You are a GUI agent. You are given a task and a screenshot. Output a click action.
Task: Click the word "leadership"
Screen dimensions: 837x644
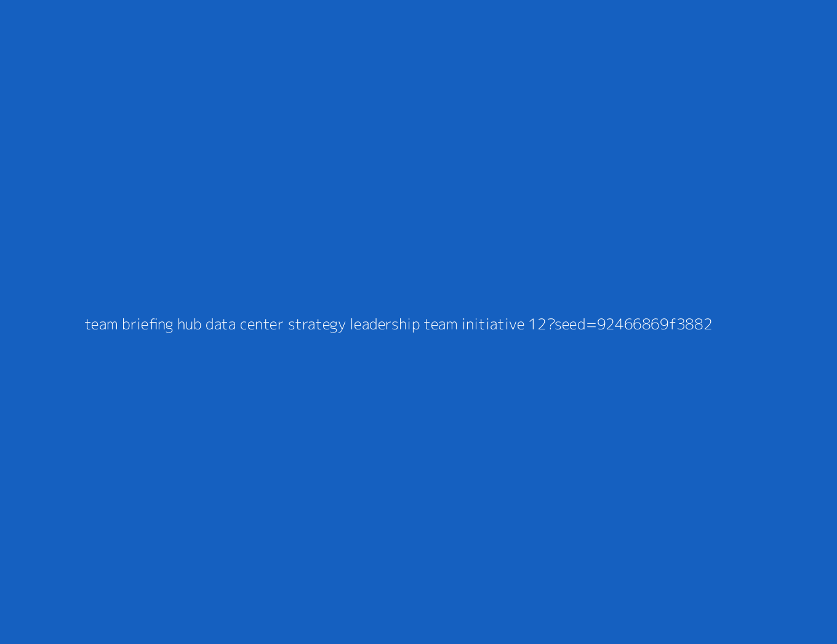385,324
